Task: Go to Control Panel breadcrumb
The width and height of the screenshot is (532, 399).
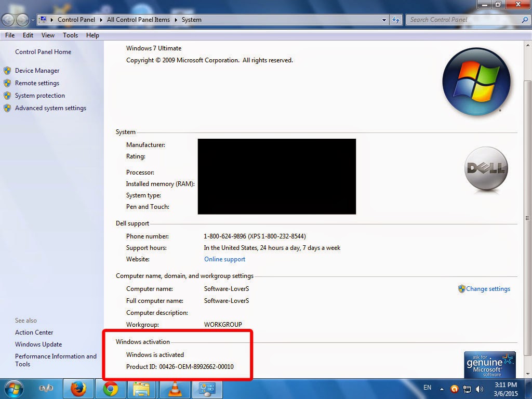Action: point(76,20)
